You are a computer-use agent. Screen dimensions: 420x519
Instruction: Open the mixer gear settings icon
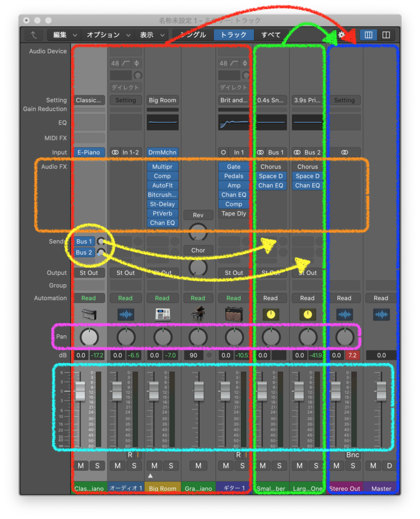341,35
